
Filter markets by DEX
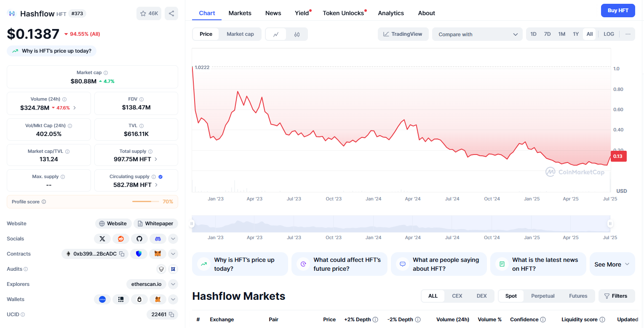pyautogui.click(x=481, y=296)
